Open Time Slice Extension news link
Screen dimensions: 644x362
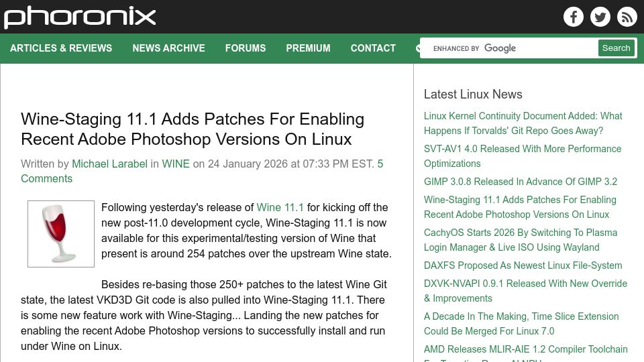click(x=521, y=323)
